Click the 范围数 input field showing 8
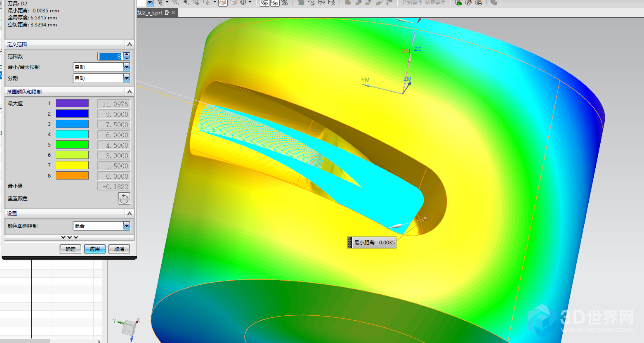This screenshot has width=644, height=343. pos(110,56)
